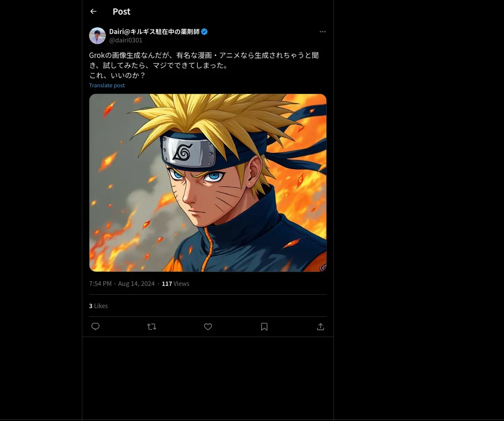Click the 7:54 PM post time
Image resolution: width=504 pixels, height=421 pixels.
[x=100, y=284]
